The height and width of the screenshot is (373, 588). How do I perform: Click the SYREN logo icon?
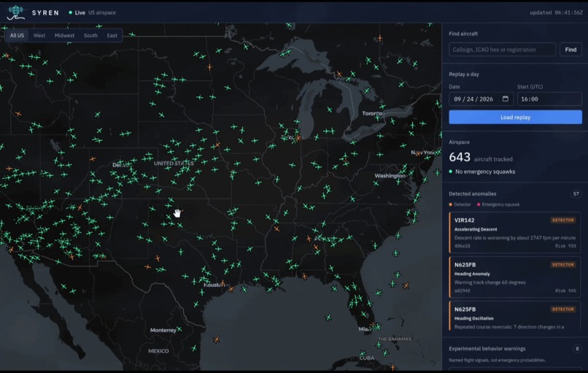(16, 12)
